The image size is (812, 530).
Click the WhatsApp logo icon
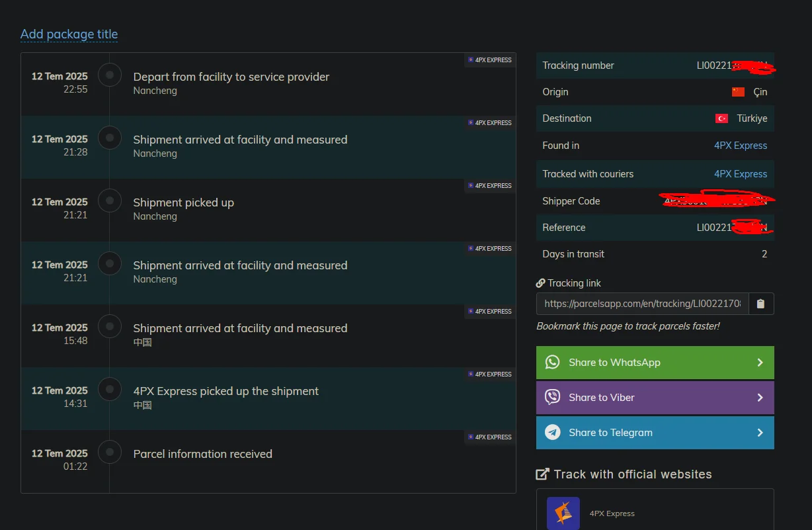(552, 362)
